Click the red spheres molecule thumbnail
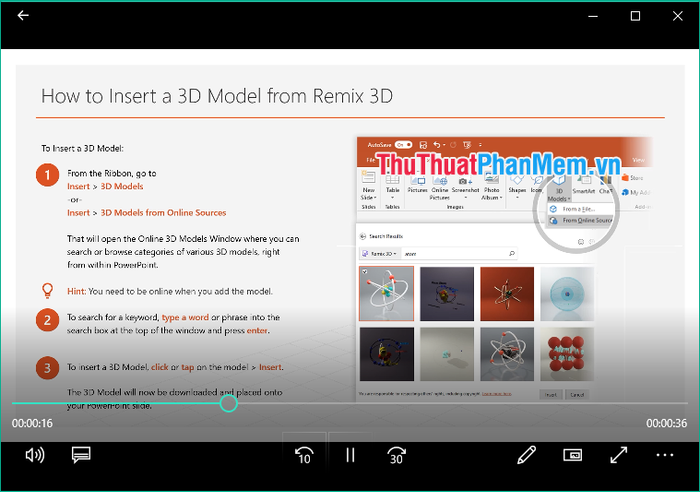Screen dimensions: 700x492 click(567, 354)
